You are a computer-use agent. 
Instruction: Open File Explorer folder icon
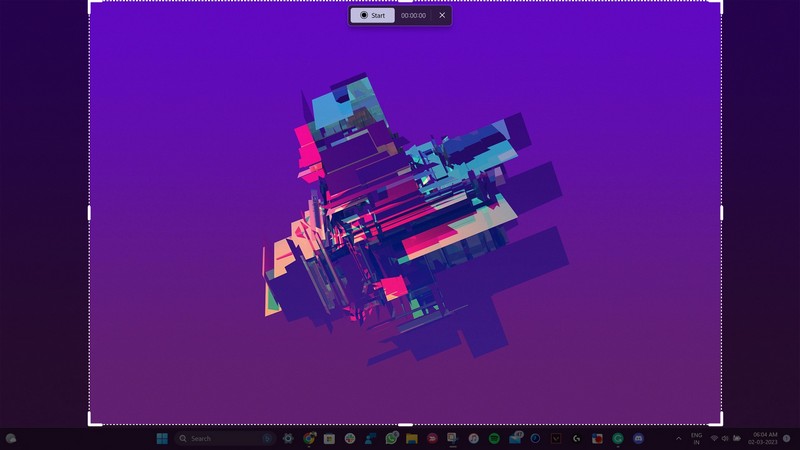(411, 438)
